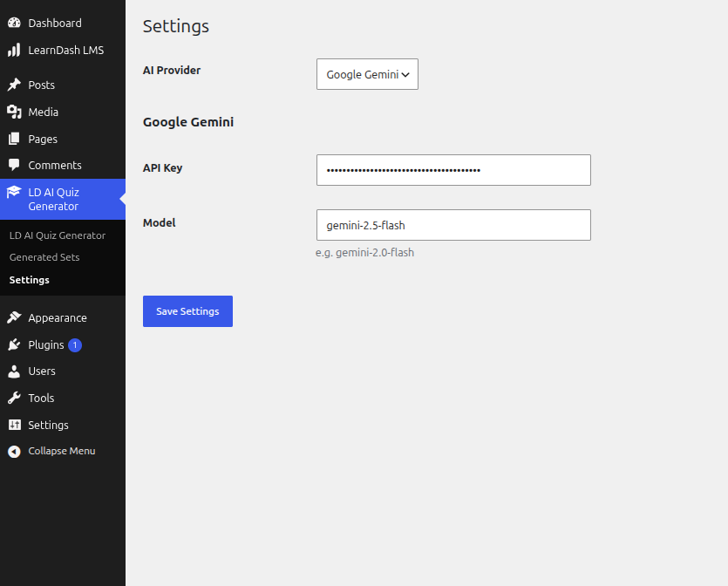Open the Appearance menu
The height and width of the screenshot is (586, 728).
click(x=63, y=317)
